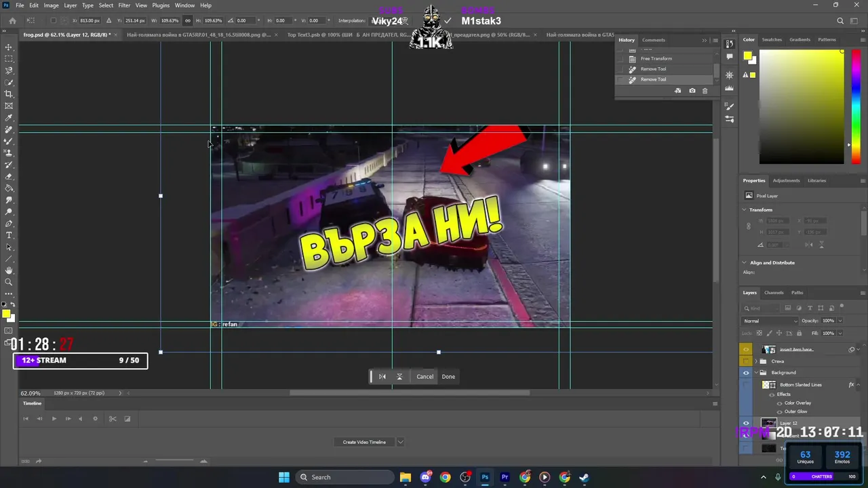868x488 pixels.
Task: Click Done in the transform bar
Action: tap(448, 377)
